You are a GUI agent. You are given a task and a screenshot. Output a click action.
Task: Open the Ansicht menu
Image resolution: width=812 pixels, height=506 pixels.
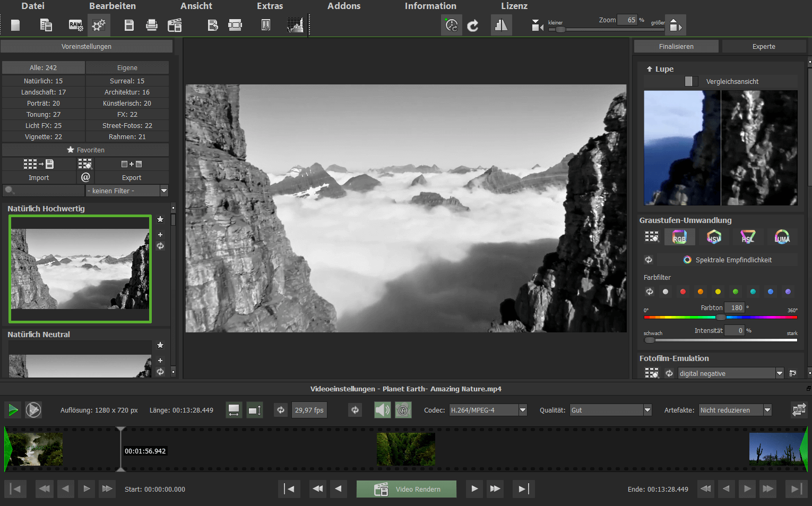pos(196,6)
